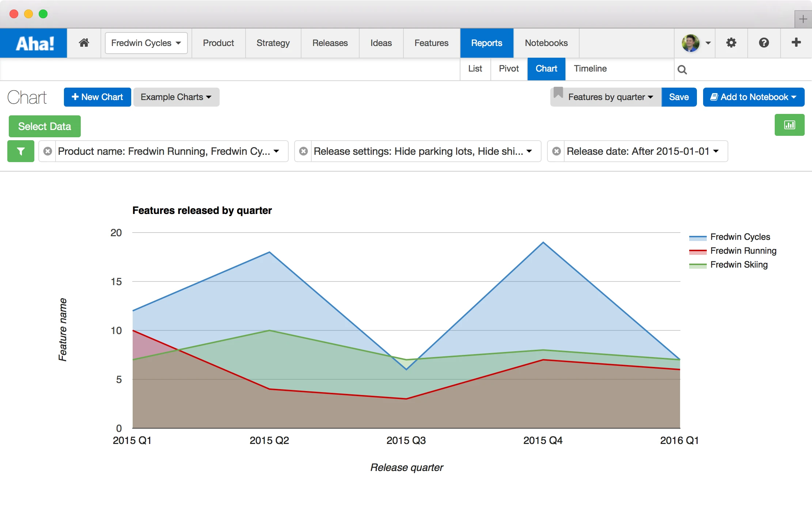Open the Fredwin Cycles product dropdown
This screenshot has width=812, height=525.
pyautogui.click(x=146, y=43)
